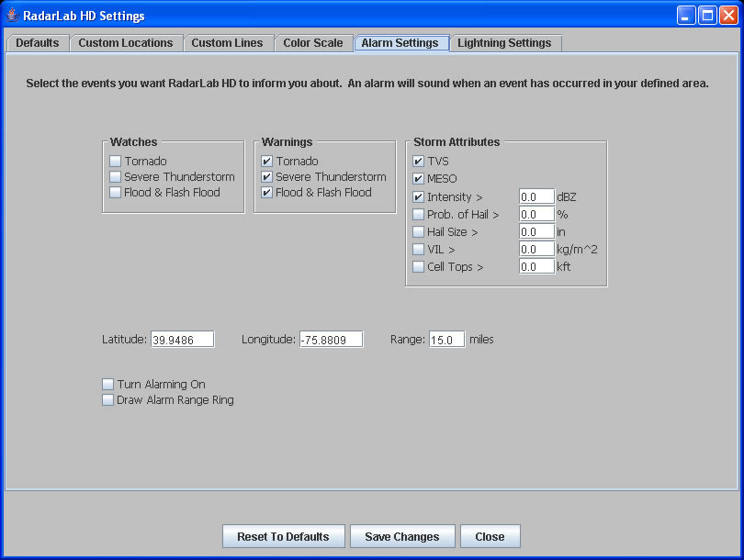Tick Flood & Flash Flood under Watches
This screenshot has height=560, width=744.
[116, 193]
